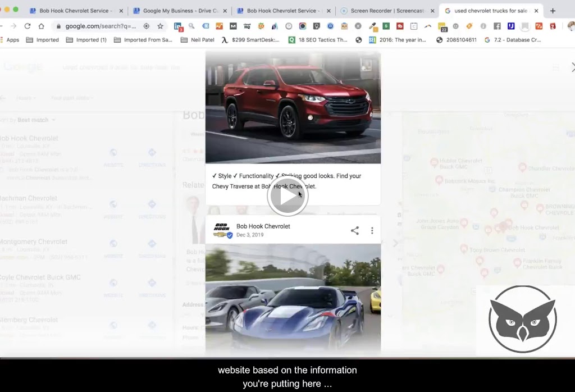
Task: Switch to the Screen Recorder Screencast tab
Action: pos(387,11)
